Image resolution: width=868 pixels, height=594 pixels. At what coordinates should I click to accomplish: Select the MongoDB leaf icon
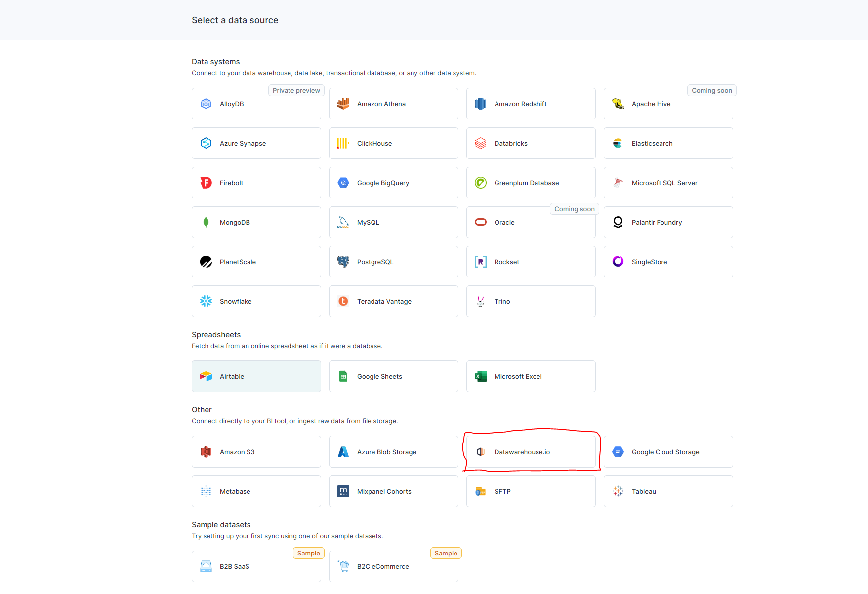[206, 222]
